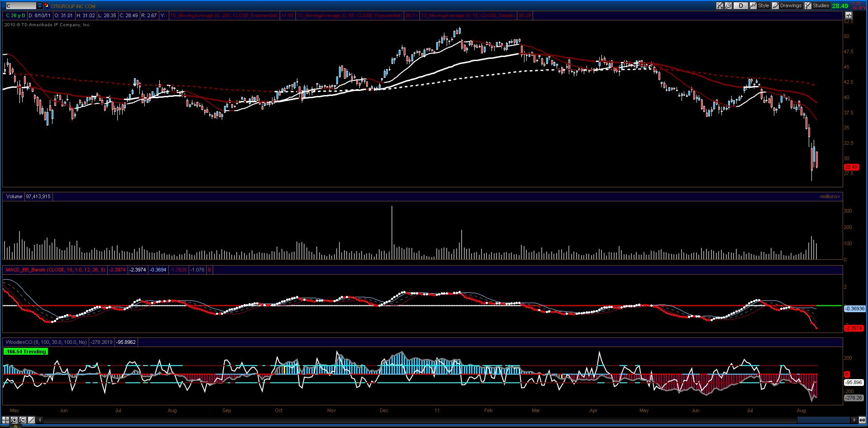868x428 pixels.
Task: Click the L: 28.35 low value
Action: [107, 15]
